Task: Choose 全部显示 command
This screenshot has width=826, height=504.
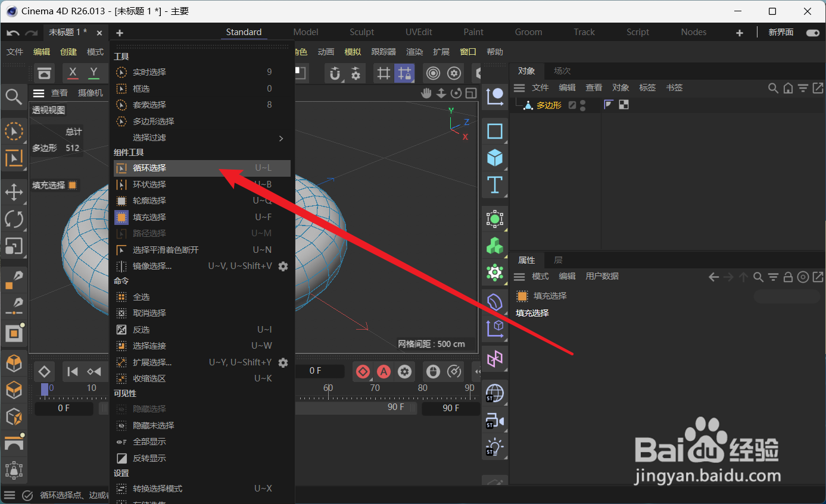Action: [202, 442]
